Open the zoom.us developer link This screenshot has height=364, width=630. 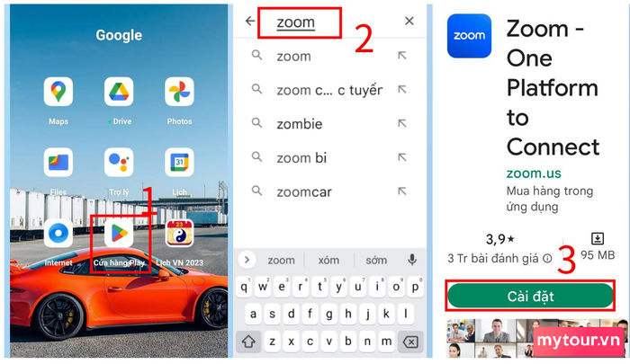pyautogui.click(x=534, y=173)
